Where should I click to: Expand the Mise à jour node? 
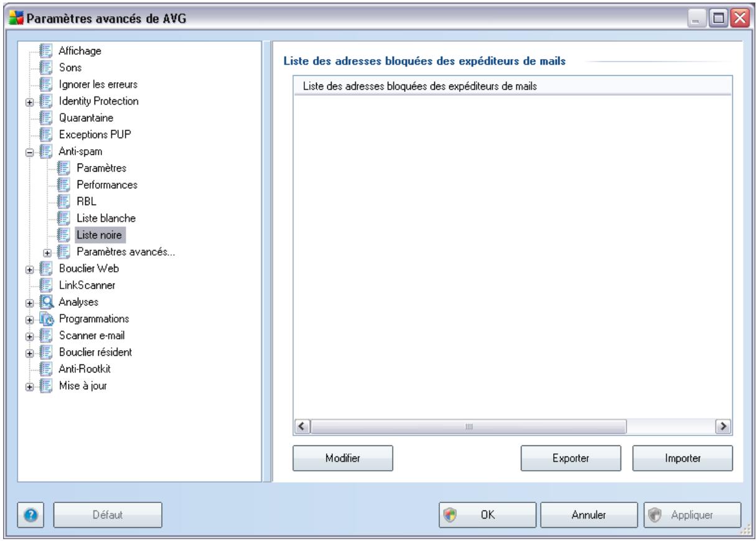[29, 387]
